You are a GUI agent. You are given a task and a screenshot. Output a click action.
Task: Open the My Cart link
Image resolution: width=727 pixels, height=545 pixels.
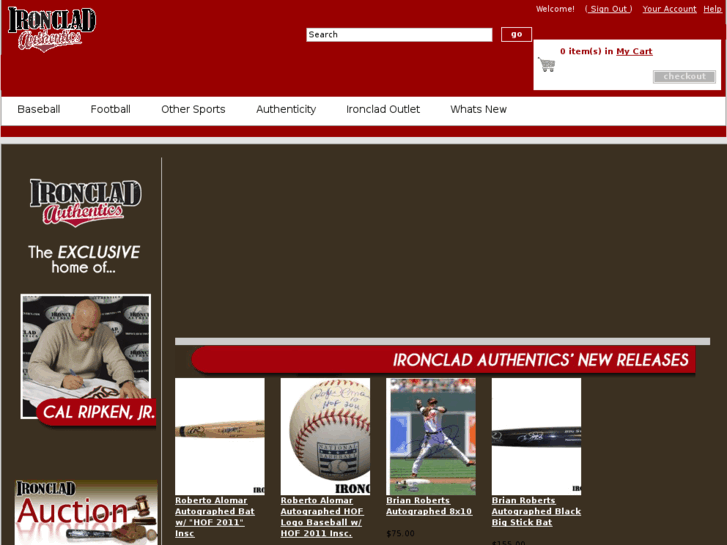(634, 51)
